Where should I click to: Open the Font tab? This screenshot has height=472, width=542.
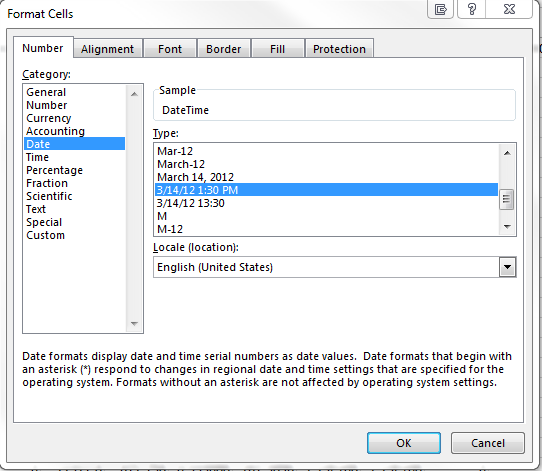tap(170, 49)
